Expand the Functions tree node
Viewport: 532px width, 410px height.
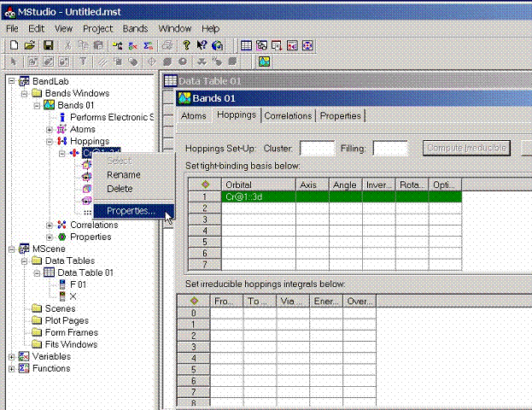coord(11,368)
